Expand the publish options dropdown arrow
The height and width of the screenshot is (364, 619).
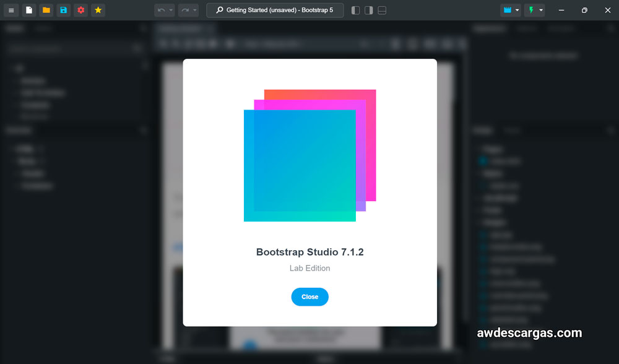541,11
